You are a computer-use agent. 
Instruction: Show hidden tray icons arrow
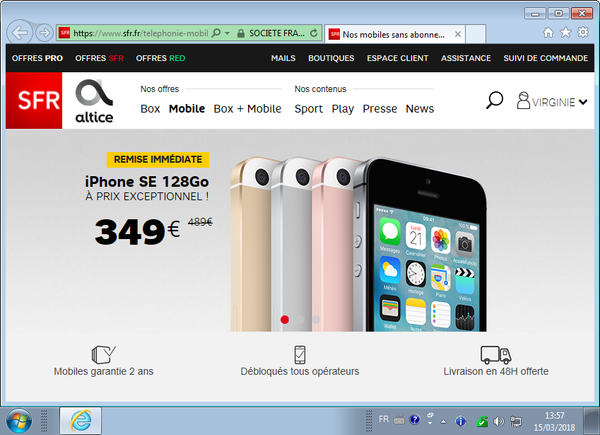pyautogui.click(x=443, y=422)
